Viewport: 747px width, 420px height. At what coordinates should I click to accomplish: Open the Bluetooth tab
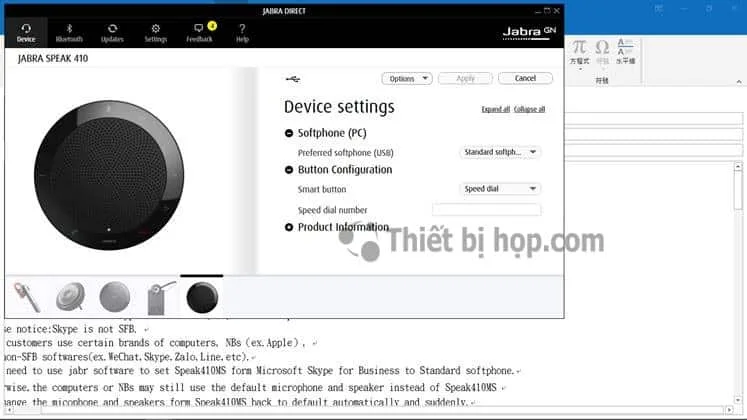(69, 33)
